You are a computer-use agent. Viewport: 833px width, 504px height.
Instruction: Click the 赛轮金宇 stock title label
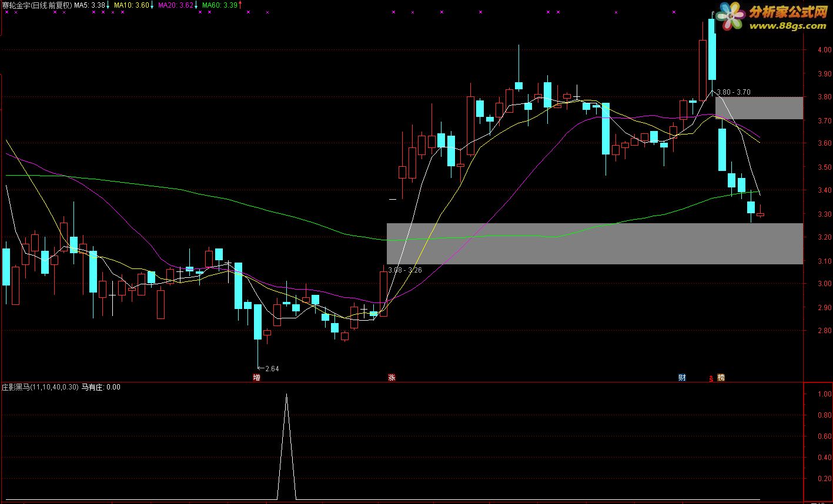(36, 5)
